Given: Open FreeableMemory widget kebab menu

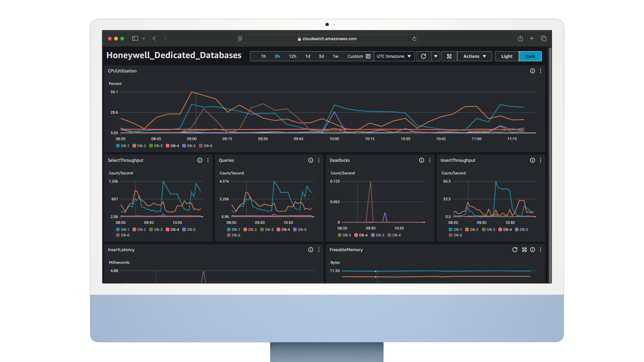Looking at the screenshot, I should [540, 250].
